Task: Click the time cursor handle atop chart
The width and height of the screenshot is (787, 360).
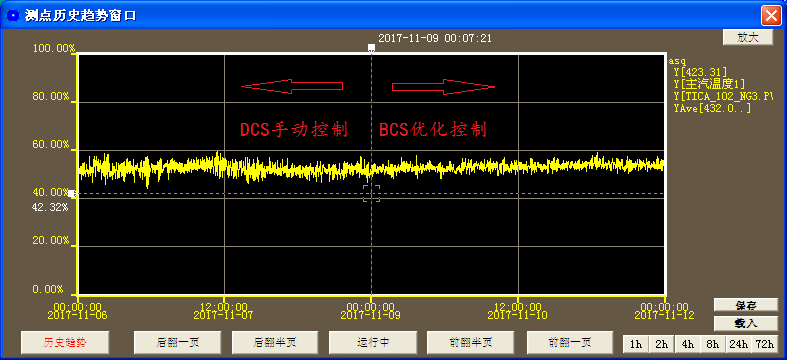Action: [371, 48]
